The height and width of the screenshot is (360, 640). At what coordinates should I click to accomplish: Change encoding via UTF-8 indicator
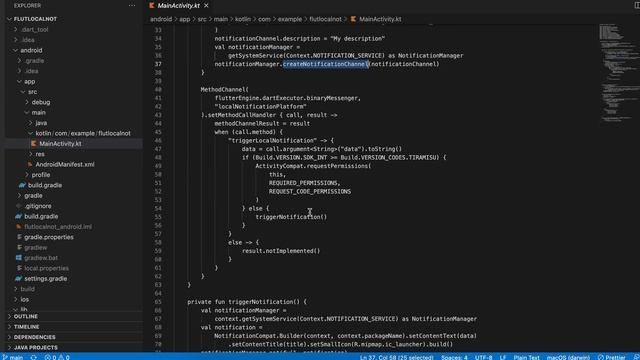(x=483, y=357)
